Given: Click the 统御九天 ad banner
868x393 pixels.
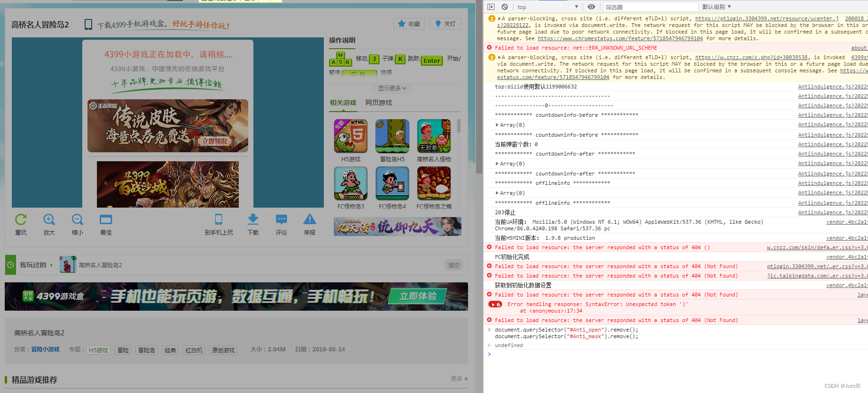Looking at the screenshot, I should click(398, 227).
